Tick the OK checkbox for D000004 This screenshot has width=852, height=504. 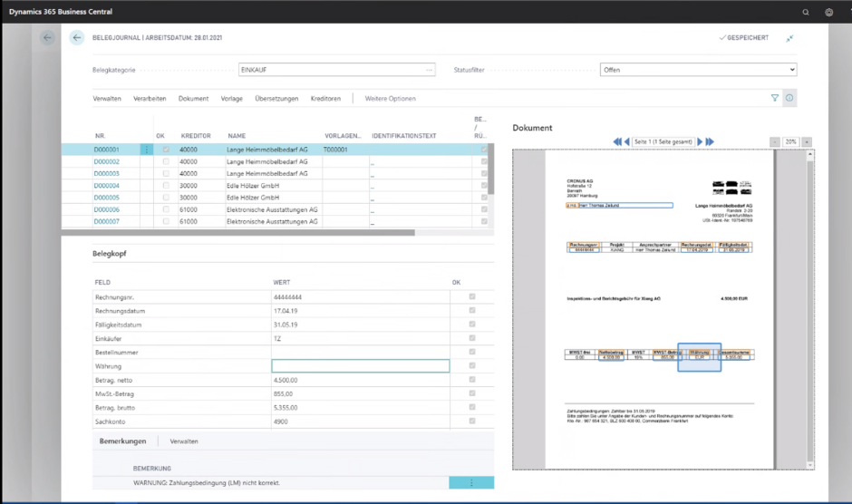pos(166,186)
